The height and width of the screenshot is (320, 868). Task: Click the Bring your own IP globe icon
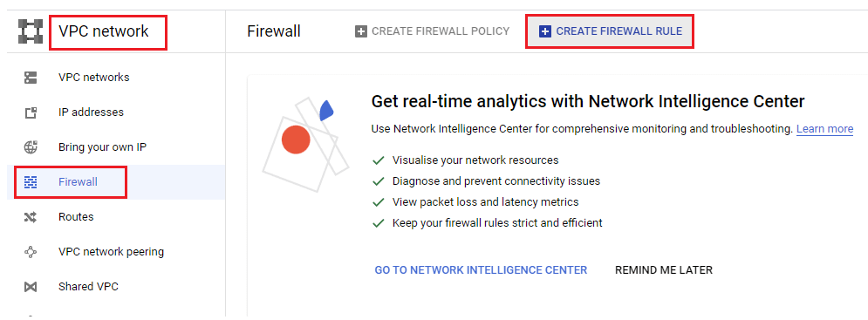click(31, 148)
